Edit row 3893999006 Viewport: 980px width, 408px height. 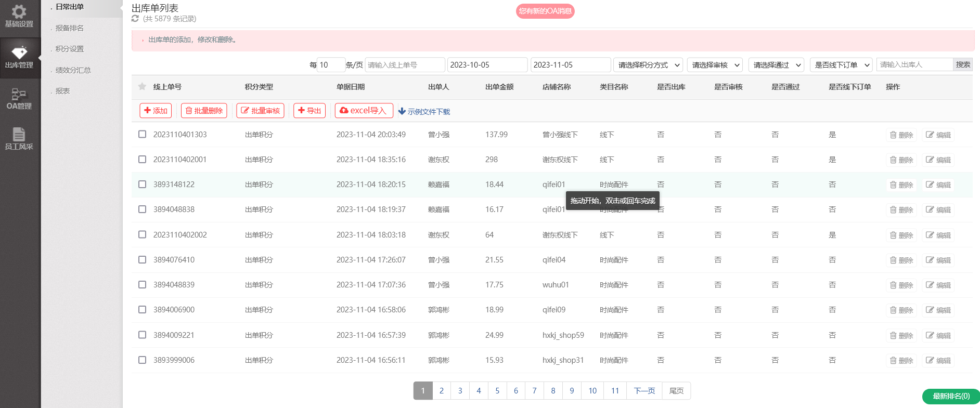click(x=938, y=361)
